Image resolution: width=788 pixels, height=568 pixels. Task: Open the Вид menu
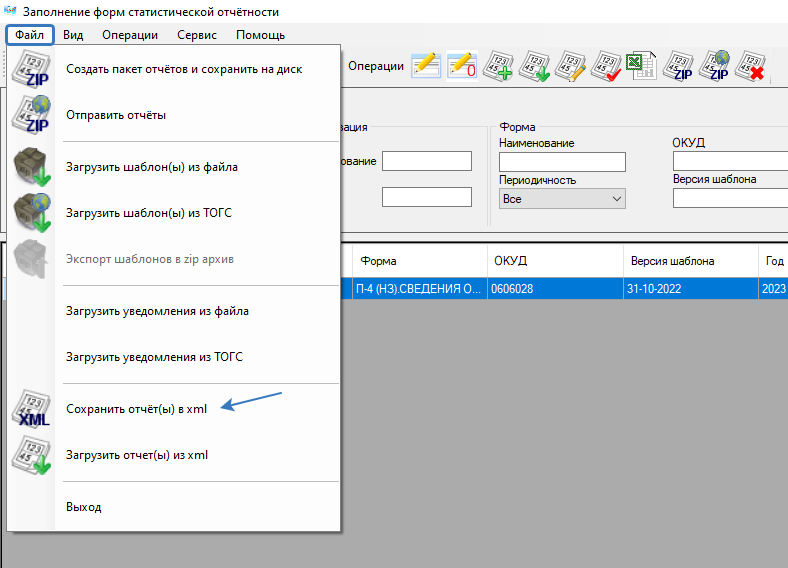click(x=73, y=35)
